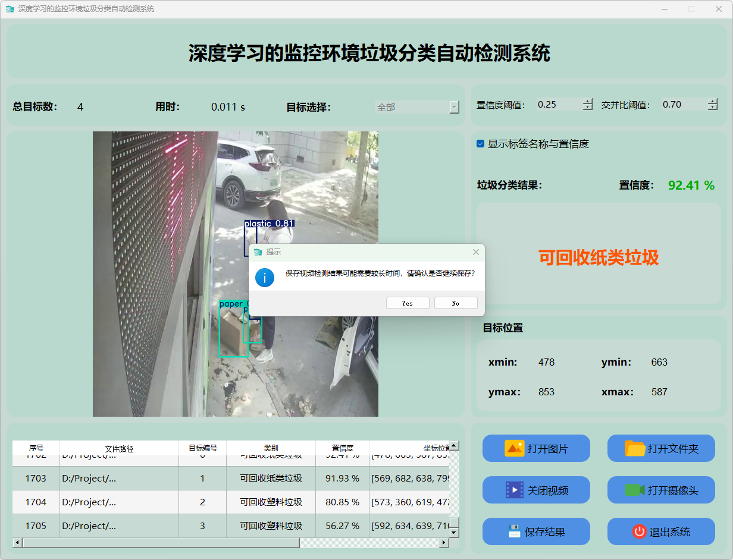Increase the confidence threshold with up arrow
This screenshot has height=560, width=733.
click(588, 101)
